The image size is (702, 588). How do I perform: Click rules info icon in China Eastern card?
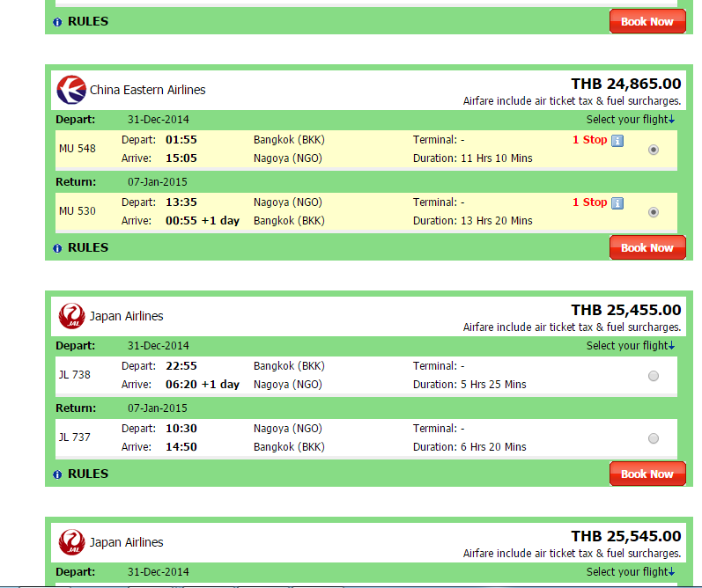[57, 248]
